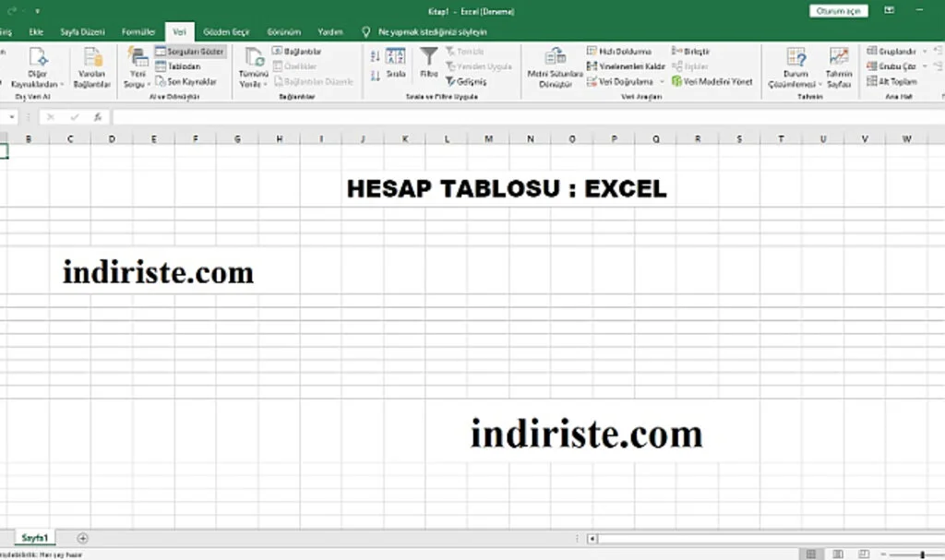945x560 pixels.
Task: Click the Birleştir consolidate icon
Action: tap(676, 52)
